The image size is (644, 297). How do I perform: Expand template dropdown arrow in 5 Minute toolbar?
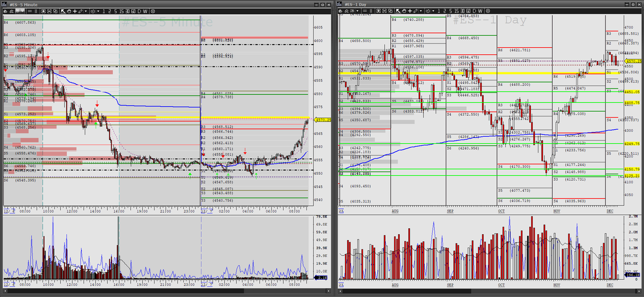(23, 11)
